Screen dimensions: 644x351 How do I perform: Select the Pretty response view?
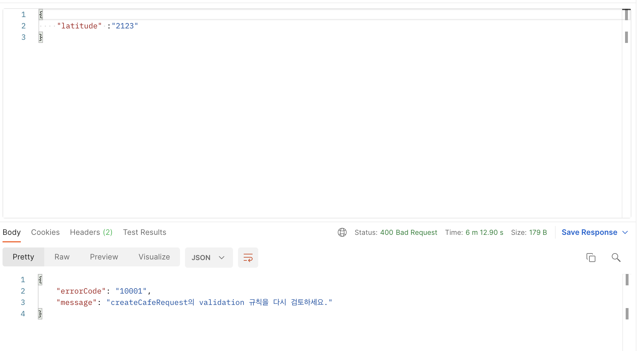[x=23, y=257]
